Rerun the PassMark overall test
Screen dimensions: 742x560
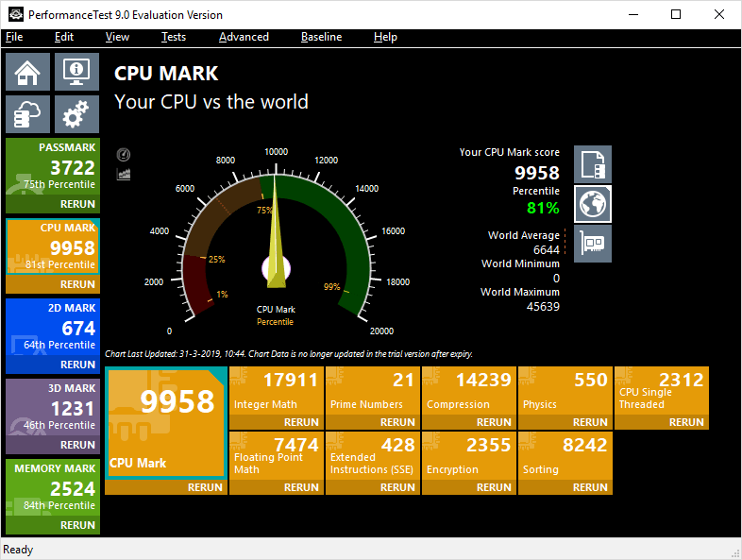[x=77, y=204]
